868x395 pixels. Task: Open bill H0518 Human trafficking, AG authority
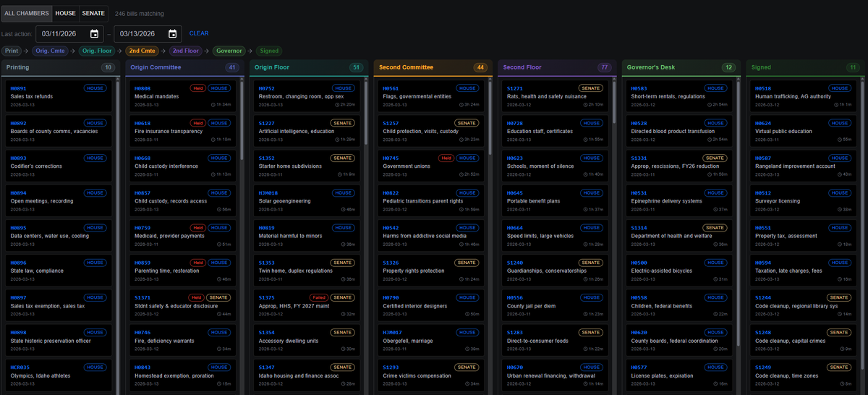804,95
